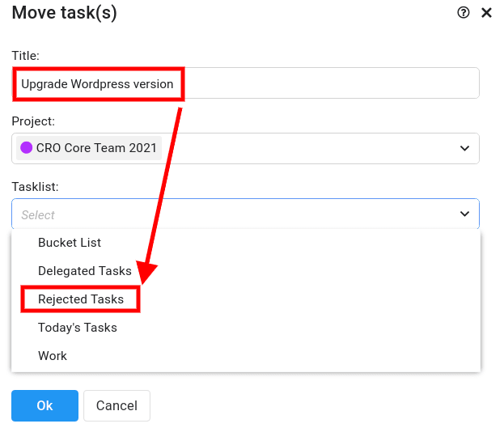Image resolution: width=504 pixels, height=428 pixels.
Task: Click the purple project color dot
Action: pos(27,148)
